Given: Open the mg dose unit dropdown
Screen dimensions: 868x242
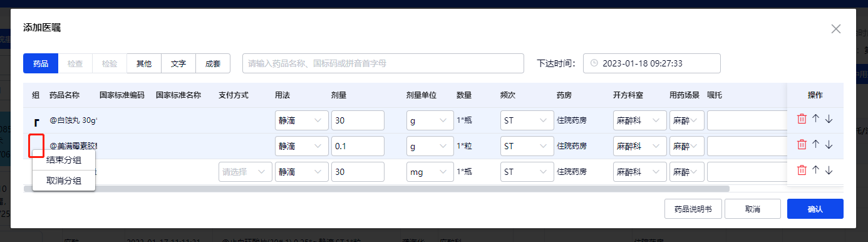Looking at the screenshot, I should (430, 171).
